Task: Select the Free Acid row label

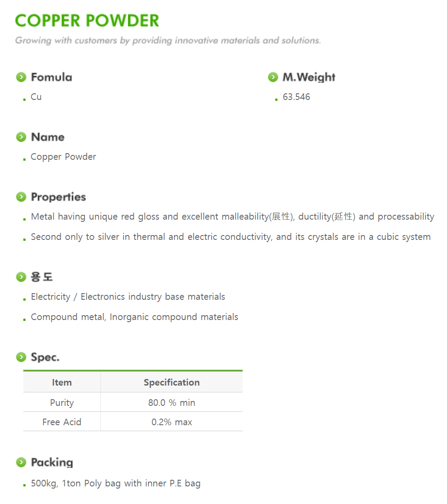Action: coord(62,422)
